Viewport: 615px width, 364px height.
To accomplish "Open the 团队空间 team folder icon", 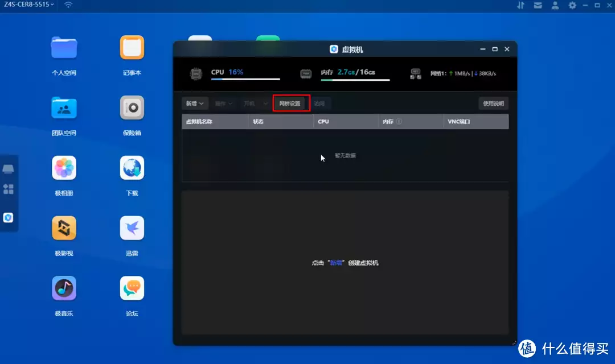I will point(64,107).
